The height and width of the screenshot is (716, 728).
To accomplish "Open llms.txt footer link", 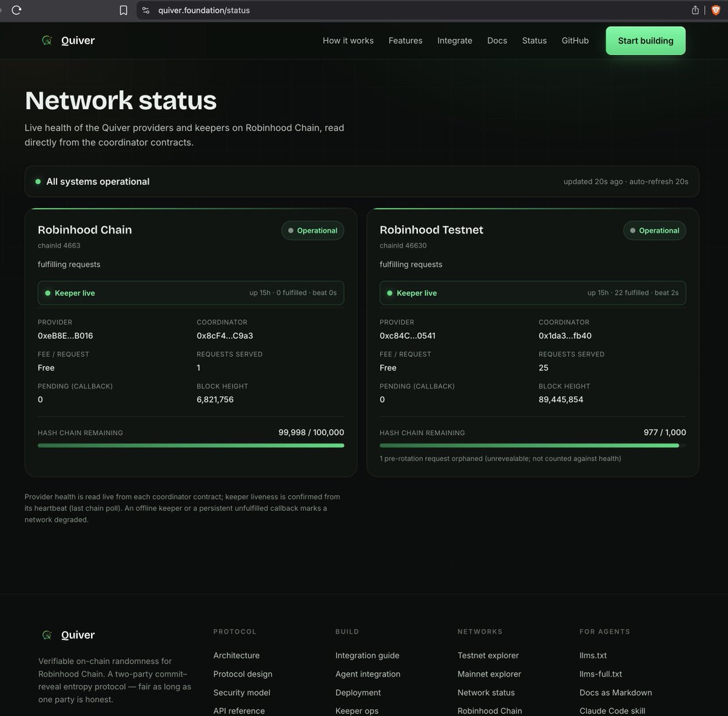I will tap(593, 655).
